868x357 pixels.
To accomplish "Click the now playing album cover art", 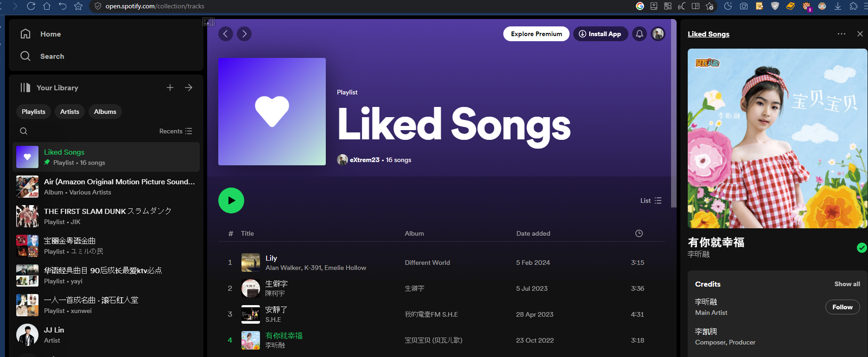I will (x=777, y=138).
